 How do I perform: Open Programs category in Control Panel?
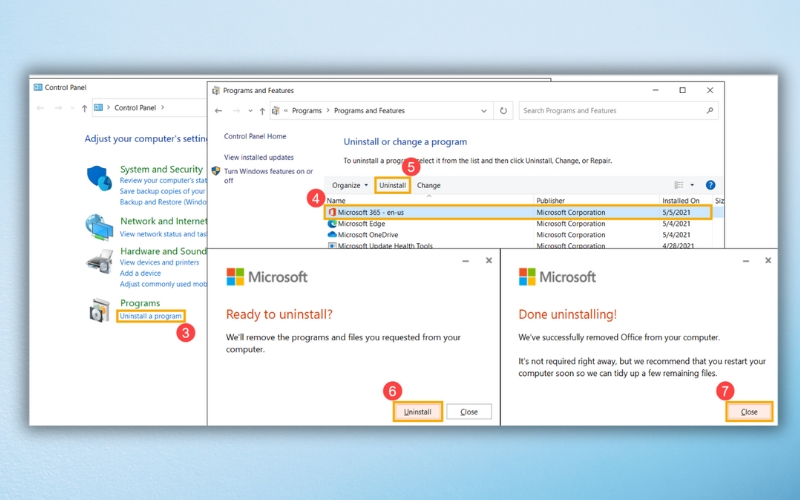(140, 303)
